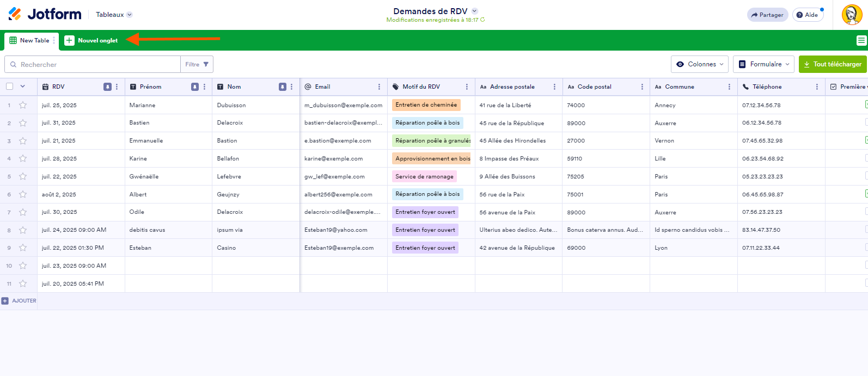Open the RDV column options menu

click(117, 87)
